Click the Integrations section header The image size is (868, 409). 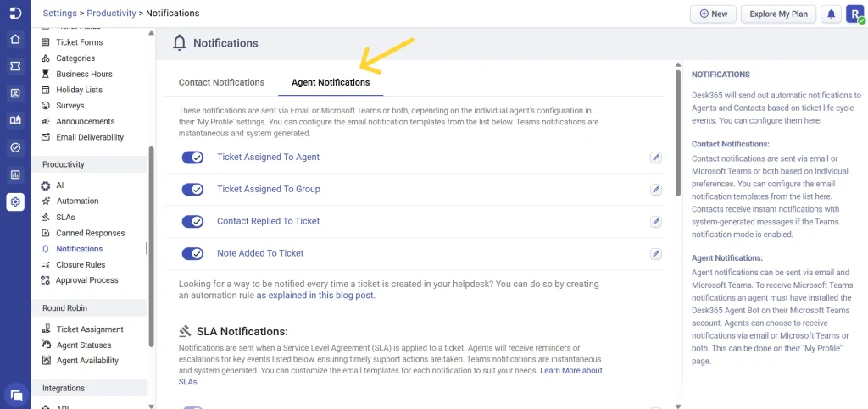[x=89, y=389]
